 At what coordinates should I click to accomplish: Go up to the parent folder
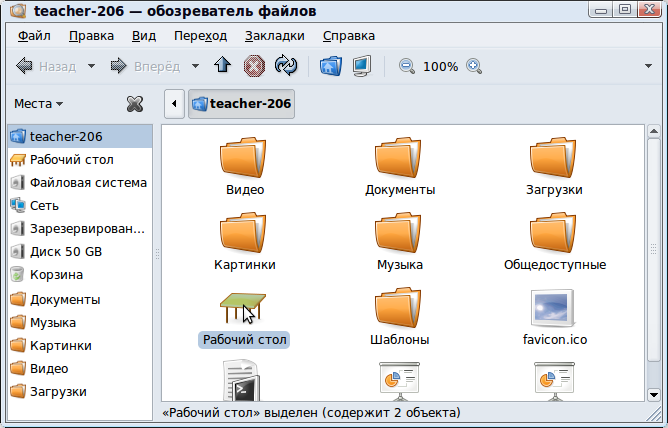point(222,66)
